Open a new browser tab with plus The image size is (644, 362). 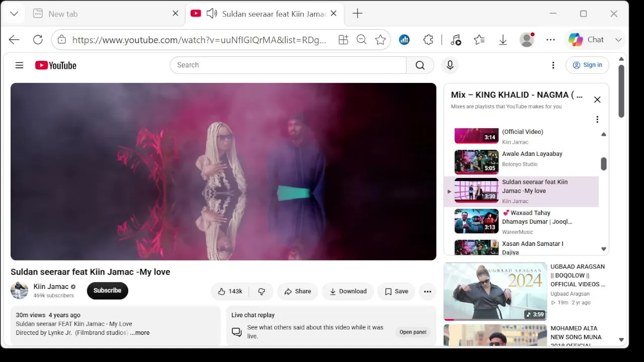[357, 14]
